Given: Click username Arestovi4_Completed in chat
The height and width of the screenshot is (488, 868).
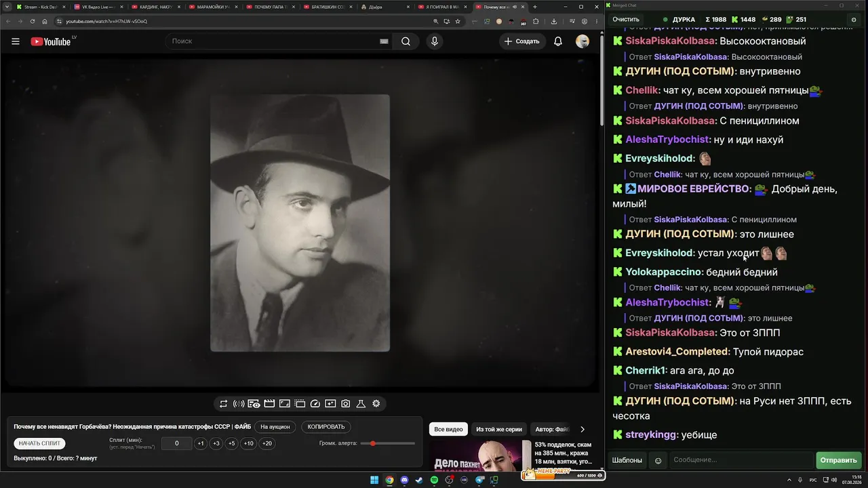Looking at the screenshot, I should [x=677, y=352].
